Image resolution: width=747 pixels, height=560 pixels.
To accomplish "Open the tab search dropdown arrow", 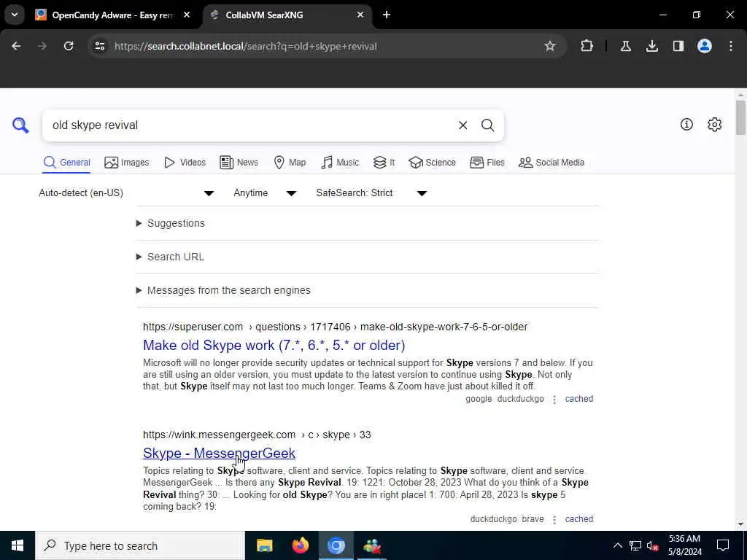I will (15, 15).
